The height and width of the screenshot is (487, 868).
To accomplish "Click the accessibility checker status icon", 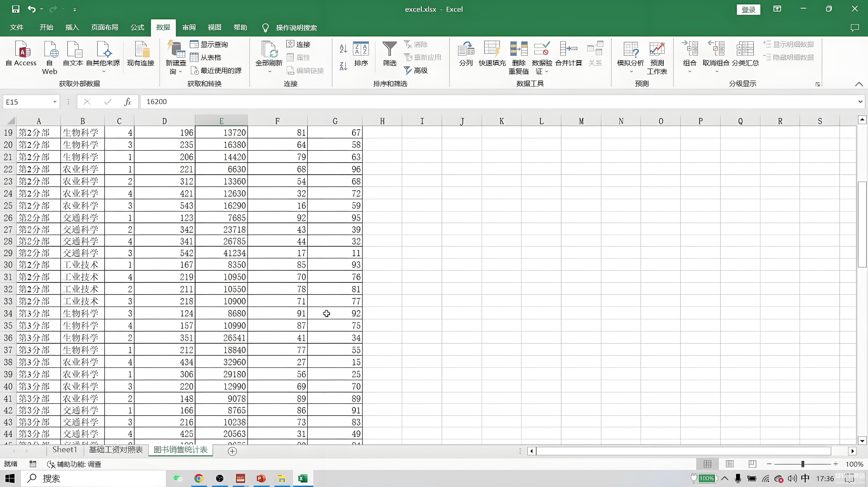I will [51, 464].
